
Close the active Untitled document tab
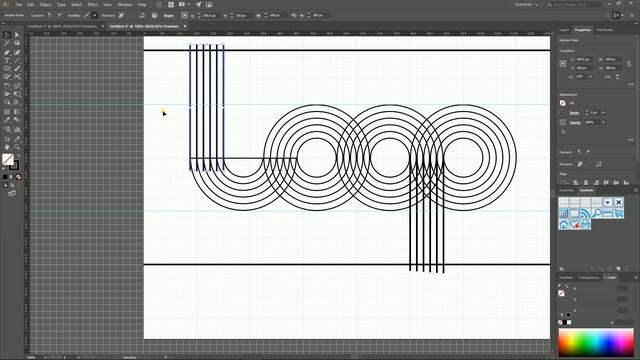coord(185,26)
